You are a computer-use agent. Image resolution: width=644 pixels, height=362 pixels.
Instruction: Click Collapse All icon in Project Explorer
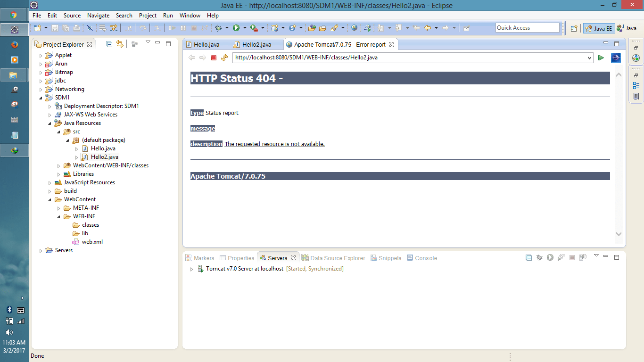109,44
